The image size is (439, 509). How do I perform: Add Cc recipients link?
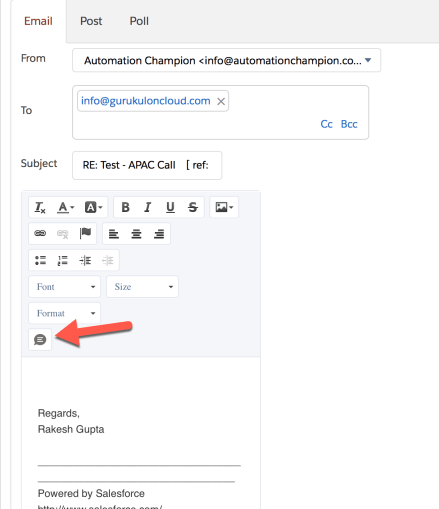click(326, 124)
